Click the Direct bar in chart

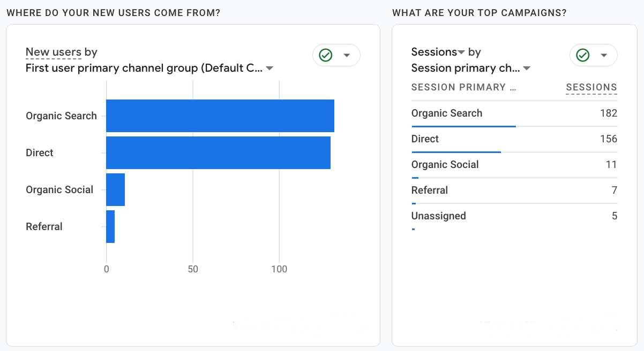tap(218, 152)
